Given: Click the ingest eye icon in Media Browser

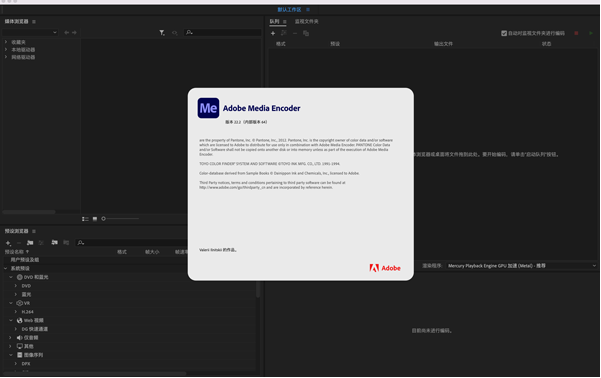Looking at the screenshot, I should pos(175,33).
